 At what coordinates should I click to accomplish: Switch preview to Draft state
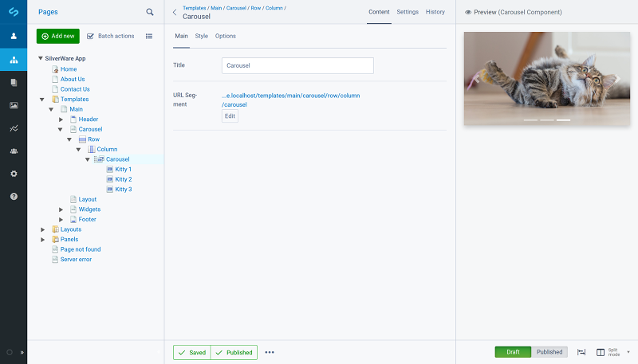(513, 352)
